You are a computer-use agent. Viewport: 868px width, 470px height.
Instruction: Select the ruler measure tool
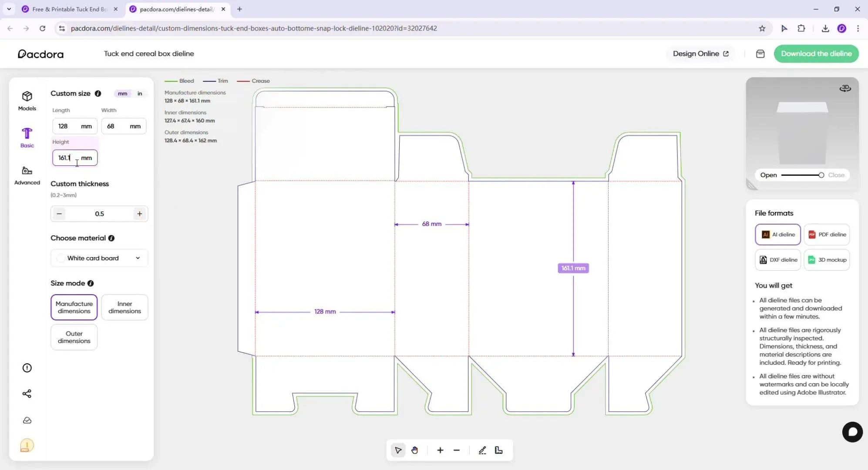pyautogui.click(x=498, y=450)
